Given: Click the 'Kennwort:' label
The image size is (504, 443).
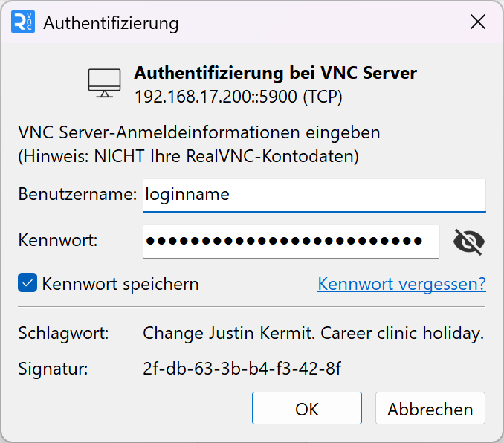Looking at the screenshot, I should pyautogui.click(x=58, y=241).
